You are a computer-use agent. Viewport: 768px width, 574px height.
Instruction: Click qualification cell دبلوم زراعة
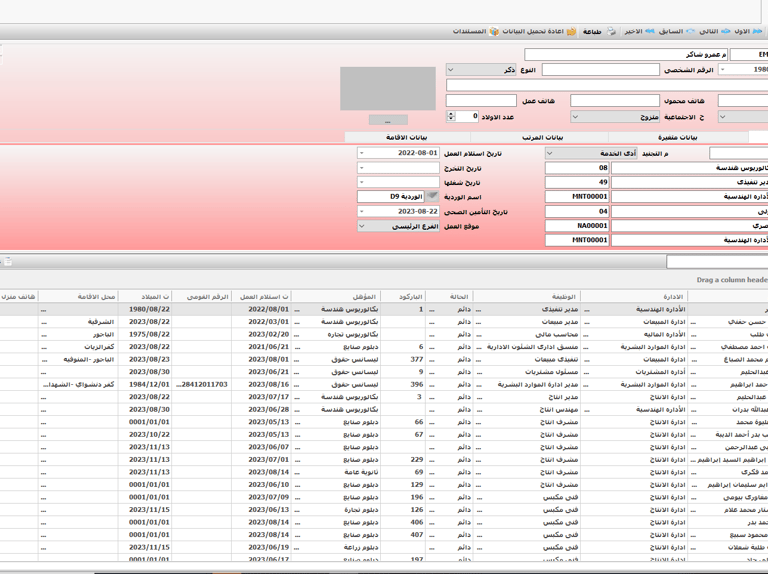tap(336, 547)
